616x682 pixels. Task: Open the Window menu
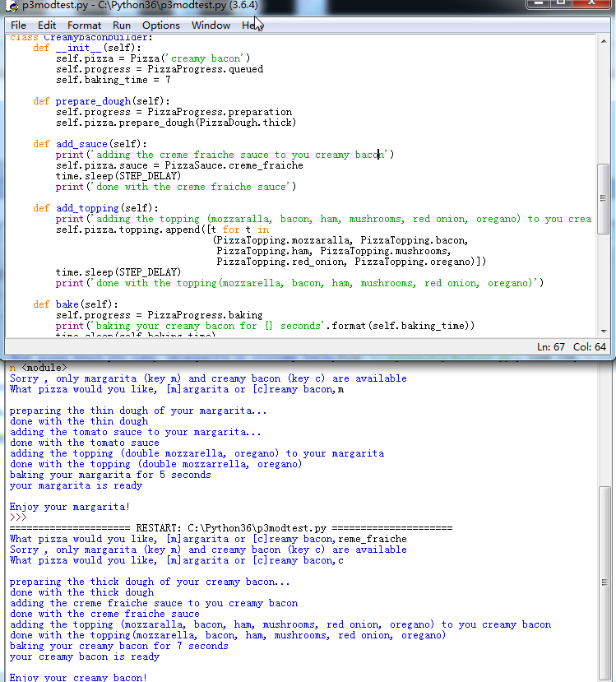coord(211,26)
